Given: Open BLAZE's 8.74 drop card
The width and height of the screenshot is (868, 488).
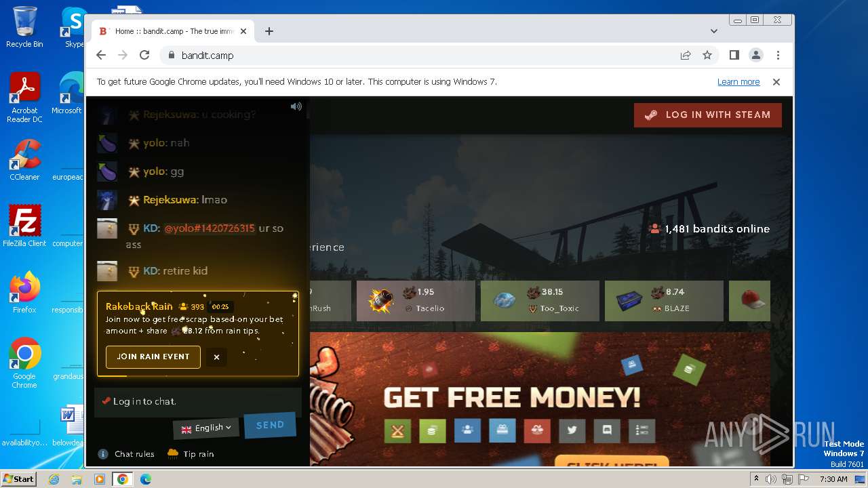Looking at the screenshot, I should 664,301.
